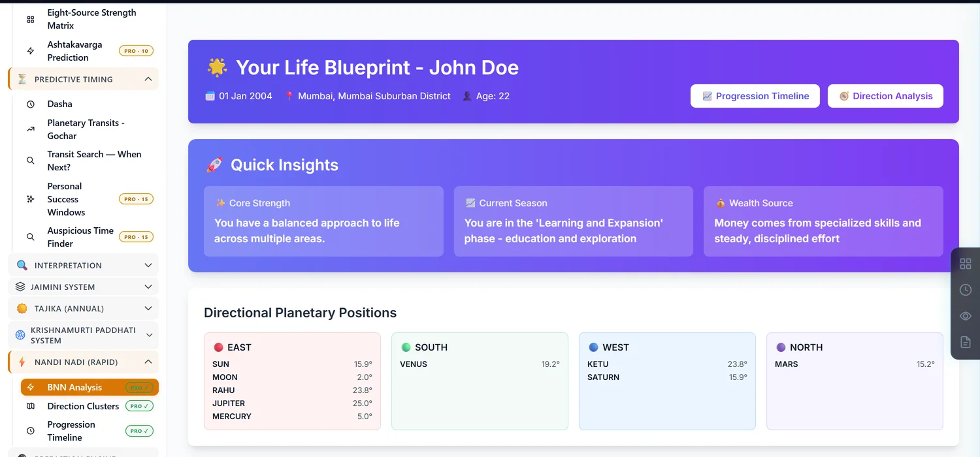Click the Direction Clusters map icon
This screenshot has height=457, width=980.
click(x=30, y=406)
